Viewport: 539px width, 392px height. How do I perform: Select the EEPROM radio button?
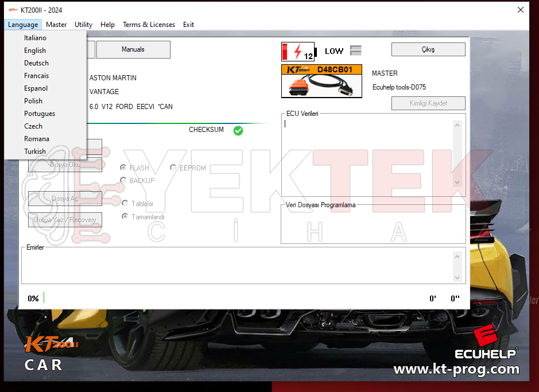(173, 168)
